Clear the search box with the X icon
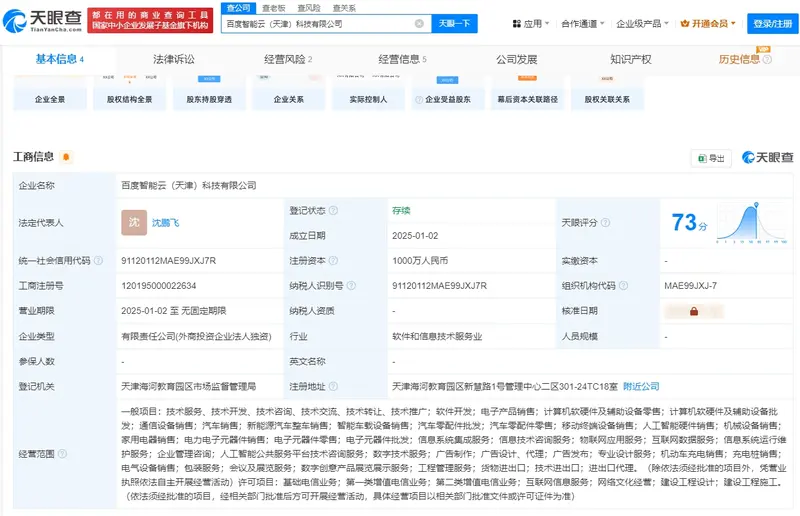Viewport: 800px width, 516px height. point(419,23)
